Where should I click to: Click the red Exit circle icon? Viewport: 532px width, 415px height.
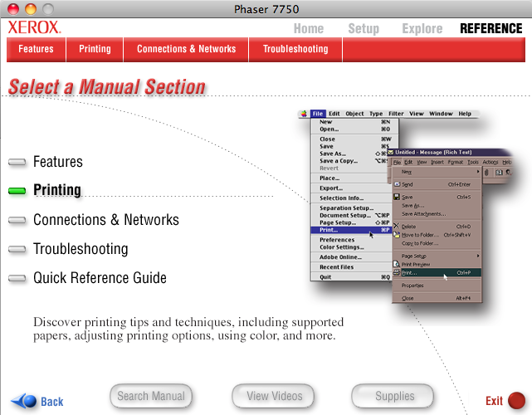[x=516, y=401]
